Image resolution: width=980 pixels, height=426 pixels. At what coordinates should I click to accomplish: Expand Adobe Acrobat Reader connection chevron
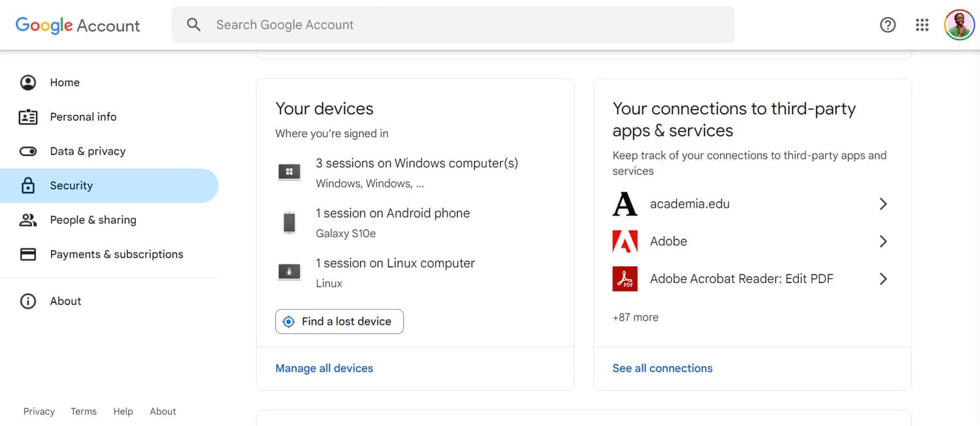(x=883, y=279)
